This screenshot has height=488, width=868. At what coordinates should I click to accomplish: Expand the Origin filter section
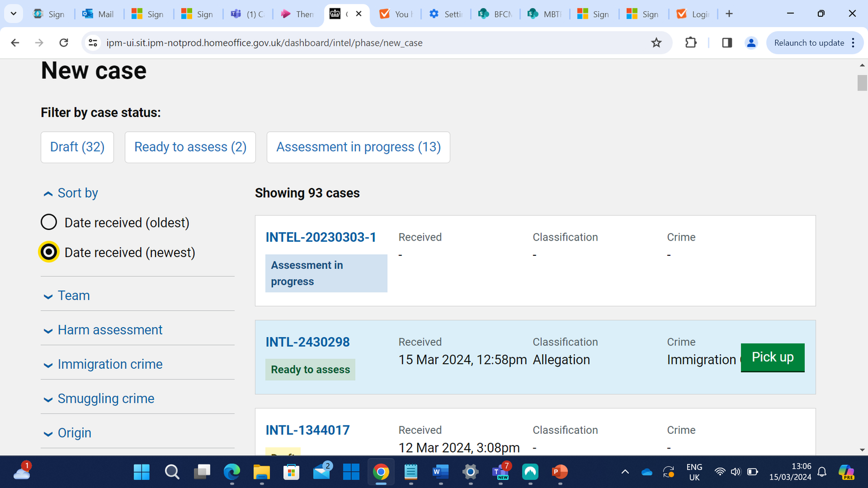[x=67, y=433]
